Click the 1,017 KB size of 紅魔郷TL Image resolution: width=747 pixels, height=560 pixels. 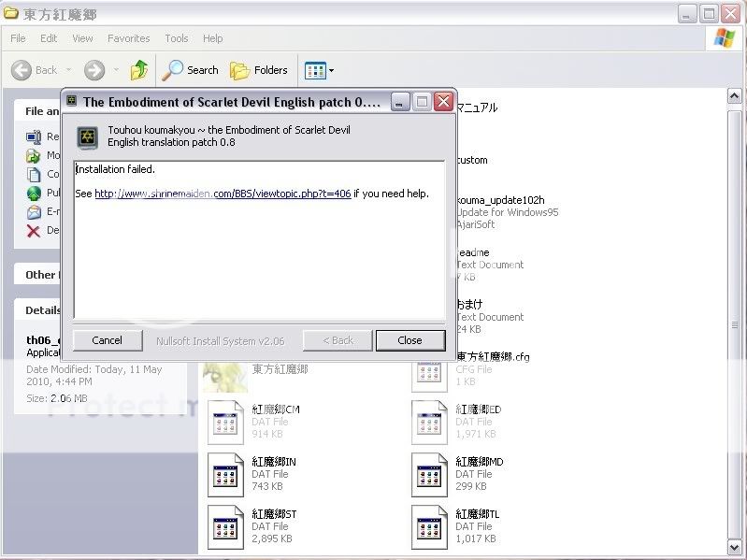click(x=476, y=538)
